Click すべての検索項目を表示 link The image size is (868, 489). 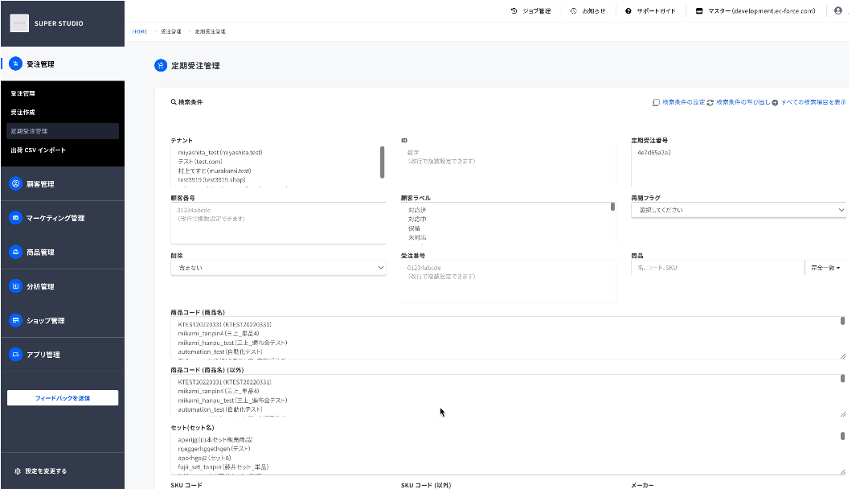813,102
